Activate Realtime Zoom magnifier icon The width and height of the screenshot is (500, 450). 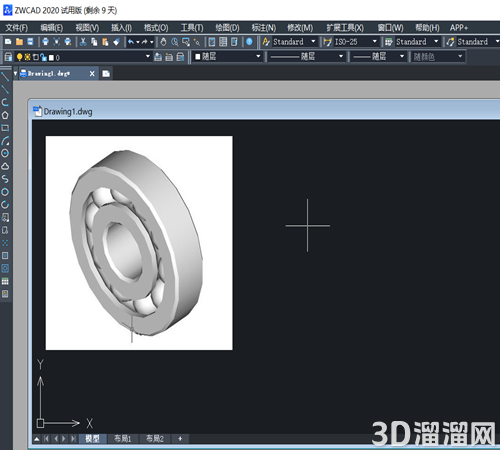(x=175, y=42)
